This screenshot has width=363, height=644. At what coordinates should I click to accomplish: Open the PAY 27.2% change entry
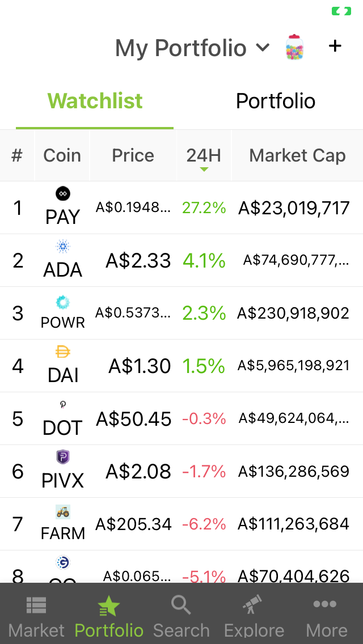click(x=204, y=208)
